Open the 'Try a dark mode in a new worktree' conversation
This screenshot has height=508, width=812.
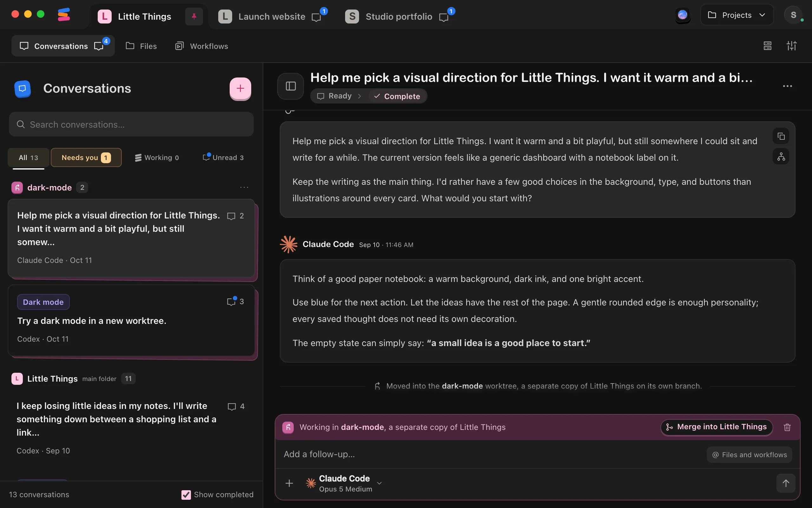click(131, 321)
